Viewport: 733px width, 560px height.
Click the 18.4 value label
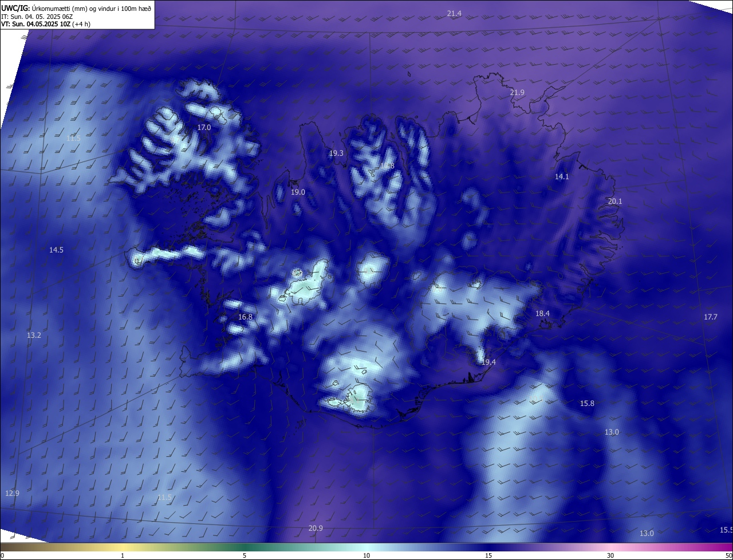pos(542,313)
